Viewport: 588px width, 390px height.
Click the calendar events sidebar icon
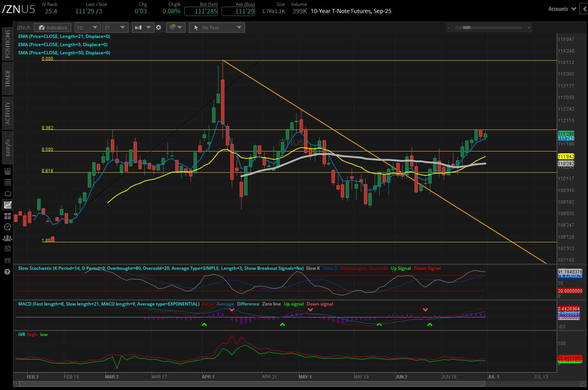(7, 249)
